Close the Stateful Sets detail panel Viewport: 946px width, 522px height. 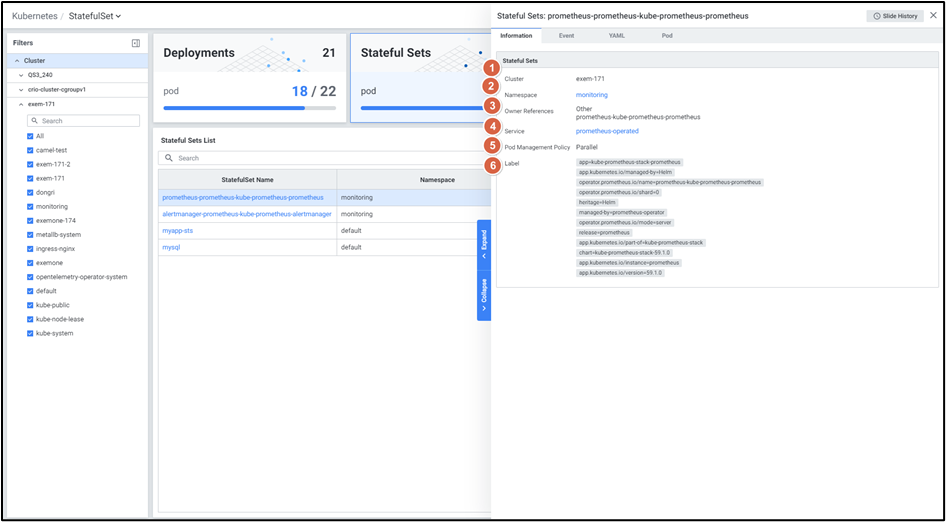(x=933, y=16)
